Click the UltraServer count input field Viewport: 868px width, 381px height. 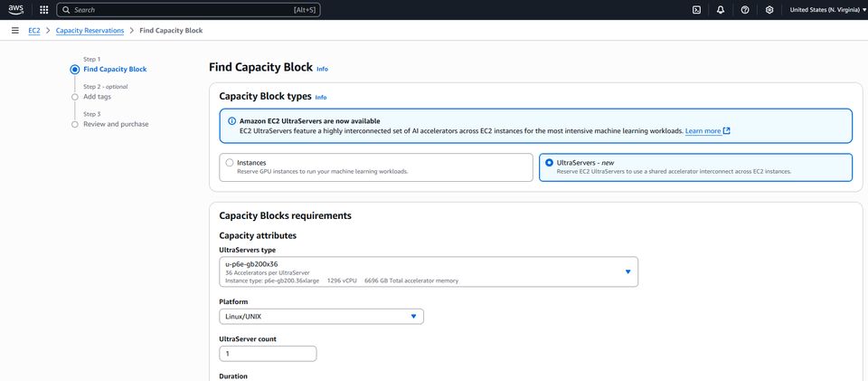pos(268,353)
